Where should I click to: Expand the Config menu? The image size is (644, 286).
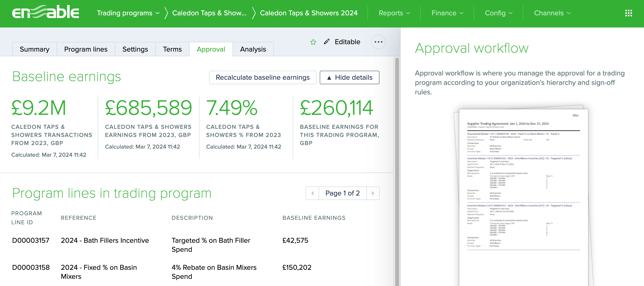(498, 13)
